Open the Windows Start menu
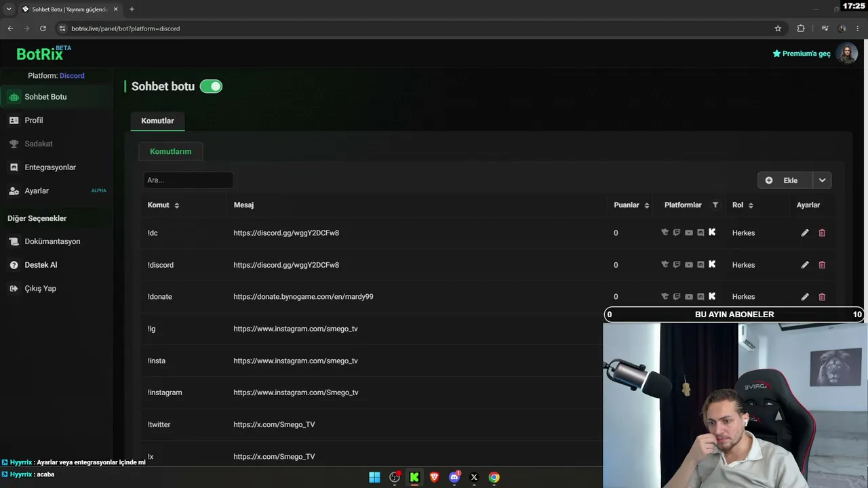The height and width of the screenshot is (488, 868). coord(374,477)
